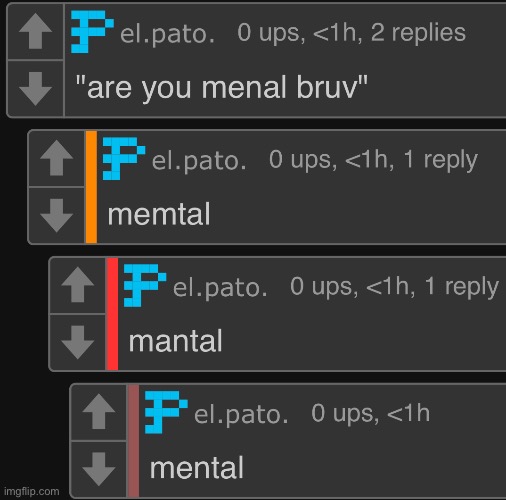Upvote the "mantal" reply

(78, 285)
